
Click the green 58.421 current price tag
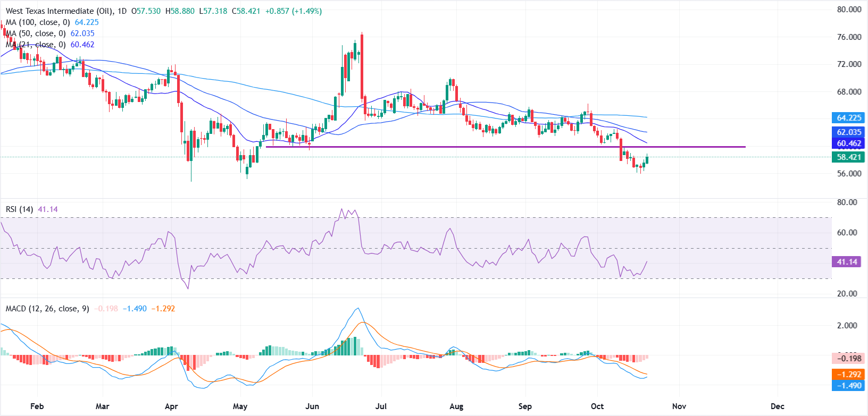pyautogui.click(x=848, y=157)
